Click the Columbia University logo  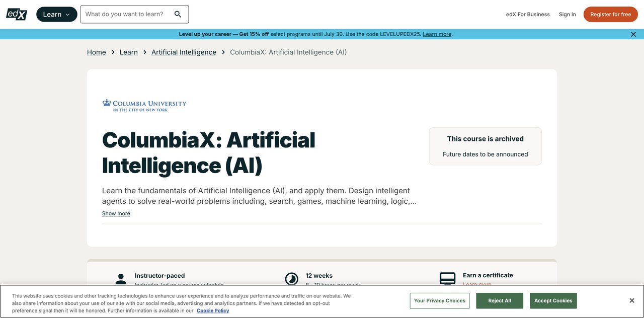(144, 105)
